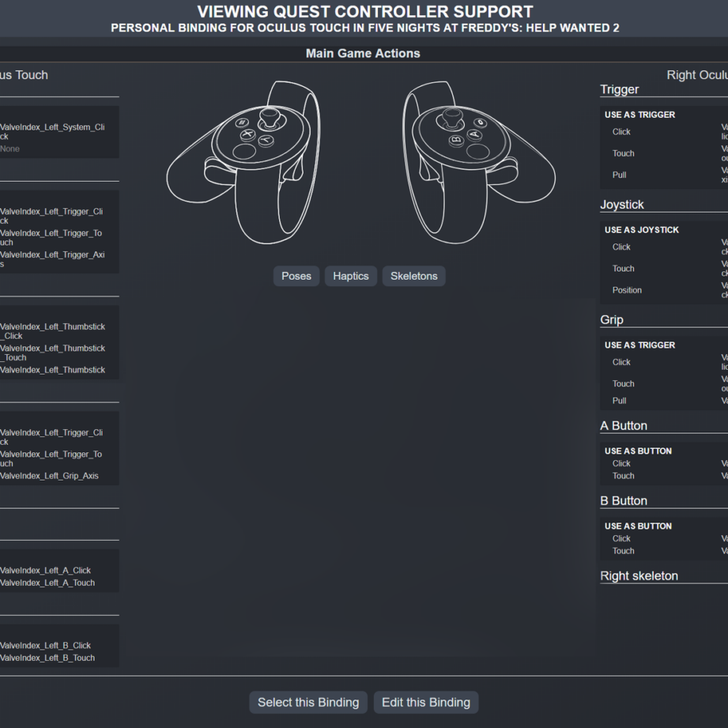Select the Main Game Actions tab

pyautogui.click(x=363, y=54)
